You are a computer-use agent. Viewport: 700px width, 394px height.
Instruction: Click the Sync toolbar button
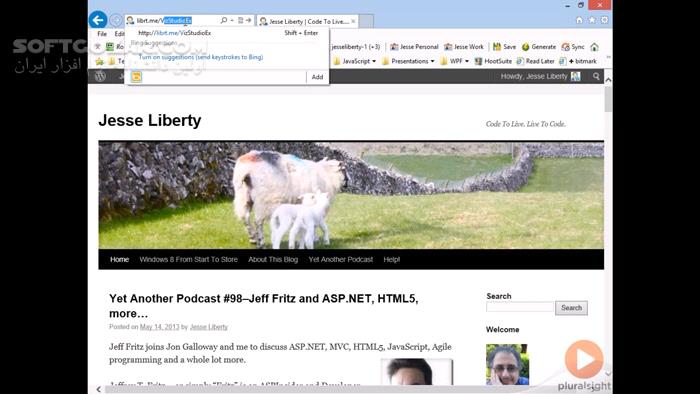pyautogui.click(x=573, y=47)
